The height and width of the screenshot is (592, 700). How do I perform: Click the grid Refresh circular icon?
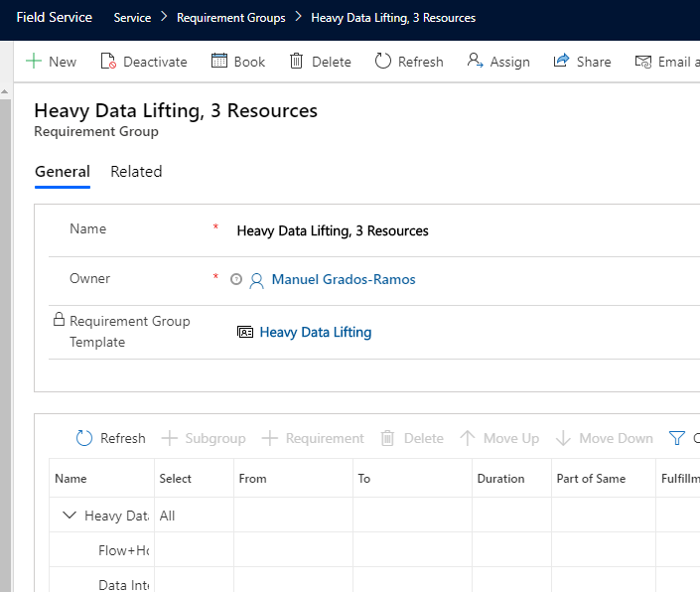(84, 438)
